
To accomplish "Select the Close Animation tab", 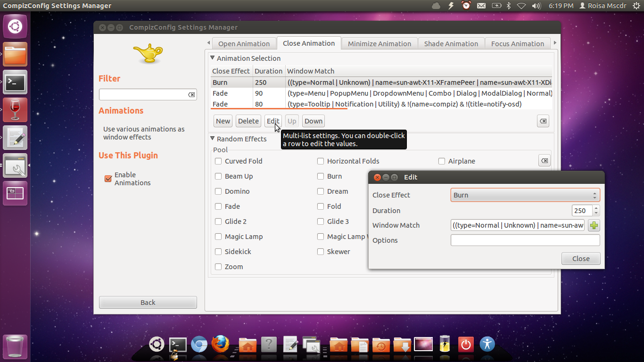I will click(x=309, y=43).
